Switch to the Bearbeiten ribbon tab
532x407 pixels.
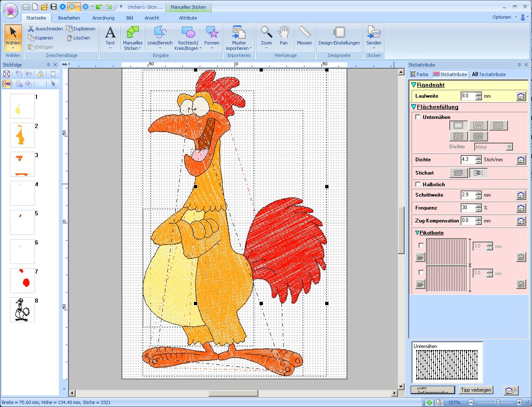click(x=69, y=18)
